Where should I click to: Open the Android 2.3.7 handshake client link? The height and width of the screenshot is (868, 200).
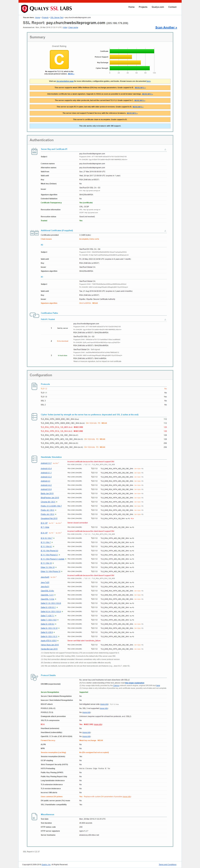46,463
